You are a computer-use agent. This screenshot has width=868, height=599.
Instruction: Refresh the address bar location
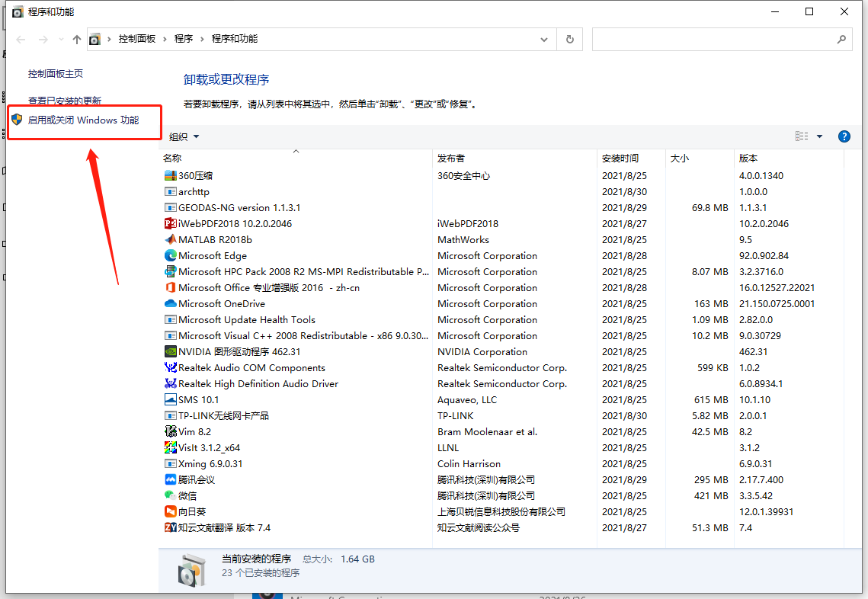569,40
